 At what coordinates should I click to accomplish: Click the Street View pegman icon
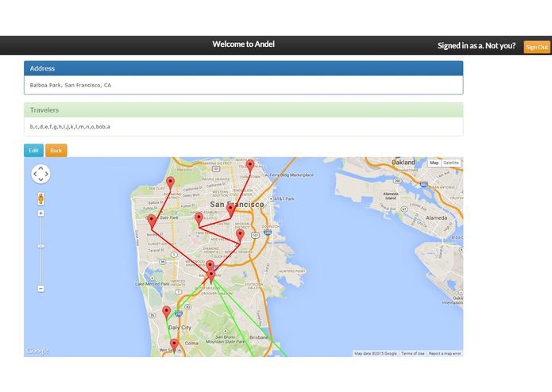coord(41,198)
